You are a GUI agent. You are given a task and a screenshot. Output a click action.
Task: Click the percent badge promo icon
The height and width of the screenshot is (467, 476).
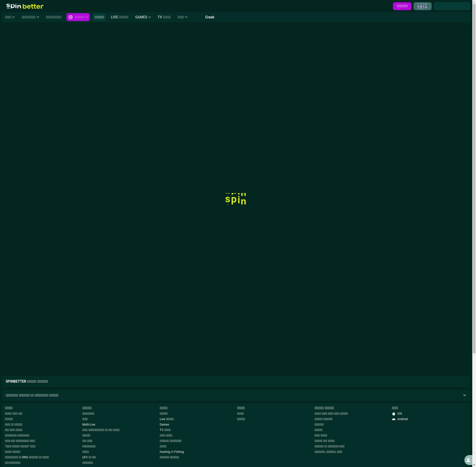(x=71, y=17)
